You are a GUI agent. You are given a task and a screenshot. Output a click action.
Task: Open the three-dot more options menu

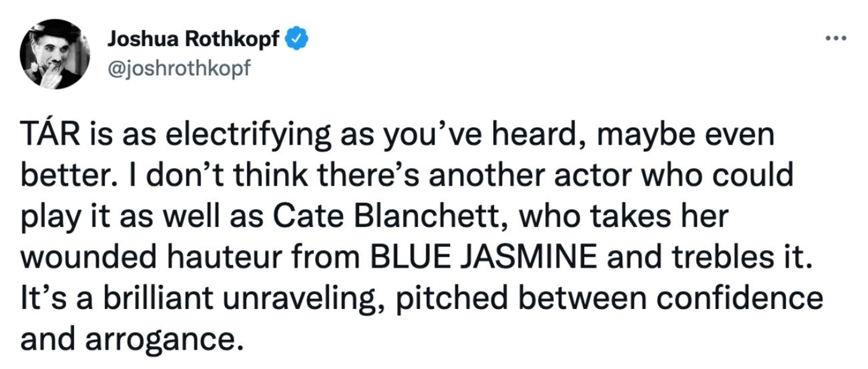point(836,38)
